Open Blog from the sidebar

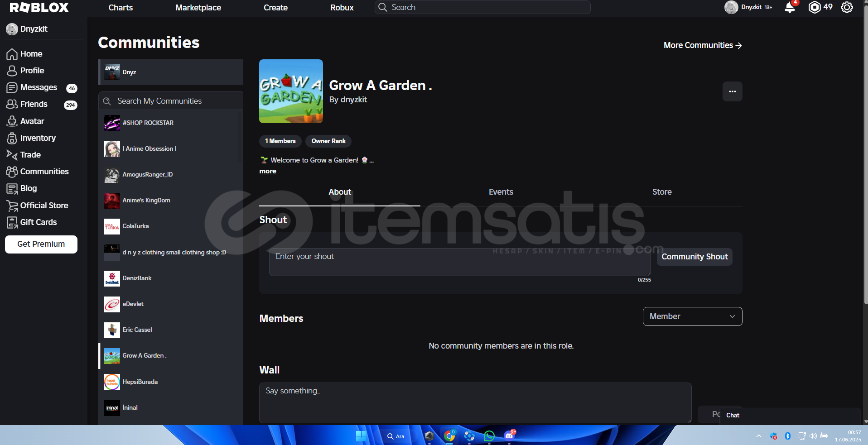click(29, 188)
